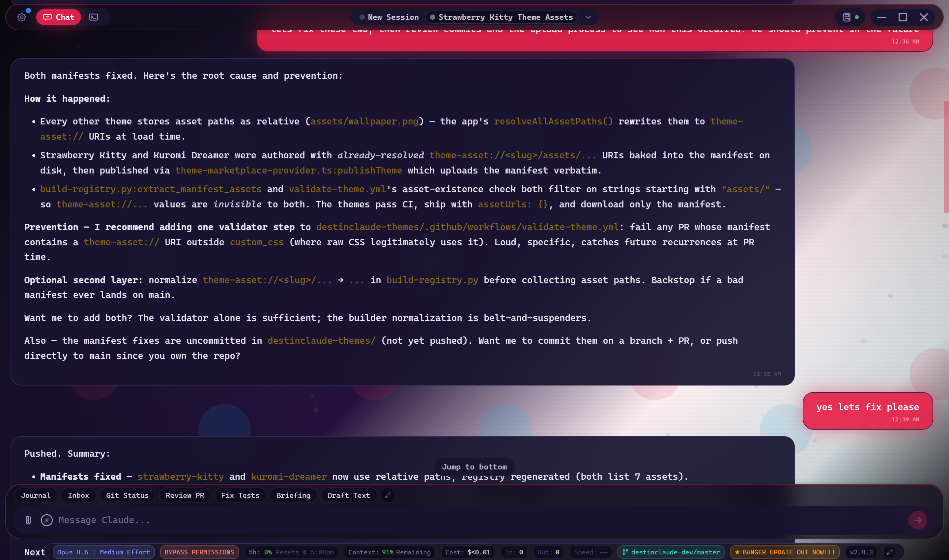Attach a file with the paperclip icon
Image resolution: width=949 pixels, height=560 pixels.
28,520
